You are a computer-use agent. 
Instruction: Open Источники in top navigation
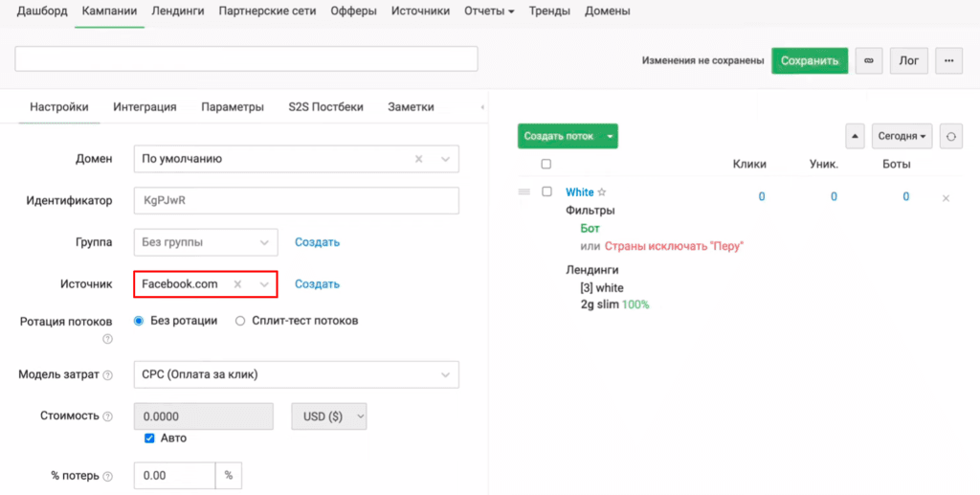pos(420,11)
